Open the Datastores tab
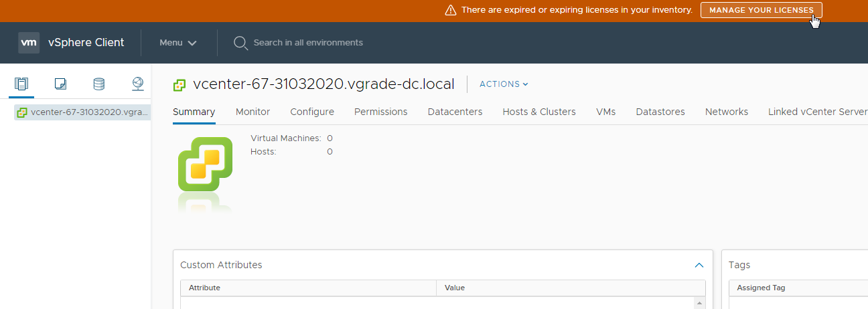This screenshot has height=309, width=868. tap(660, 112)
